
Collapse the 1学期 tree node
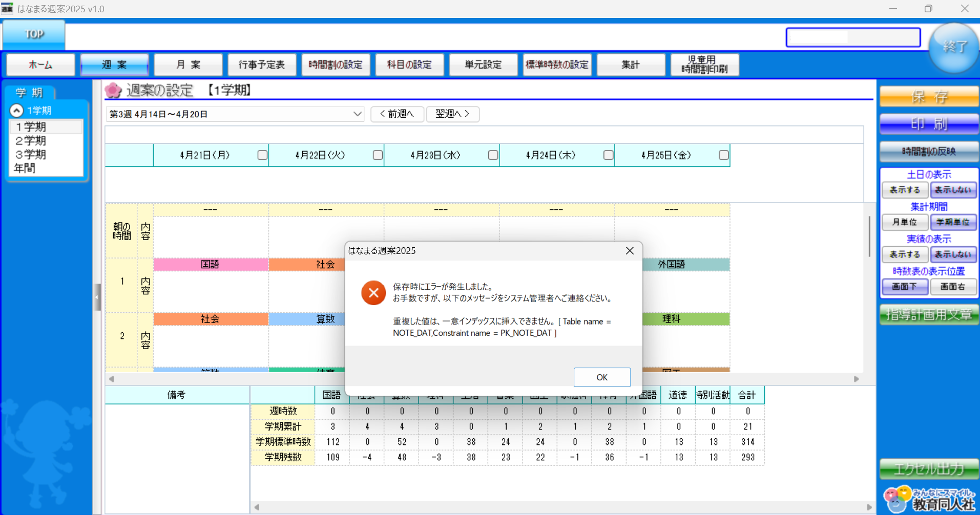tap(16, 110)
